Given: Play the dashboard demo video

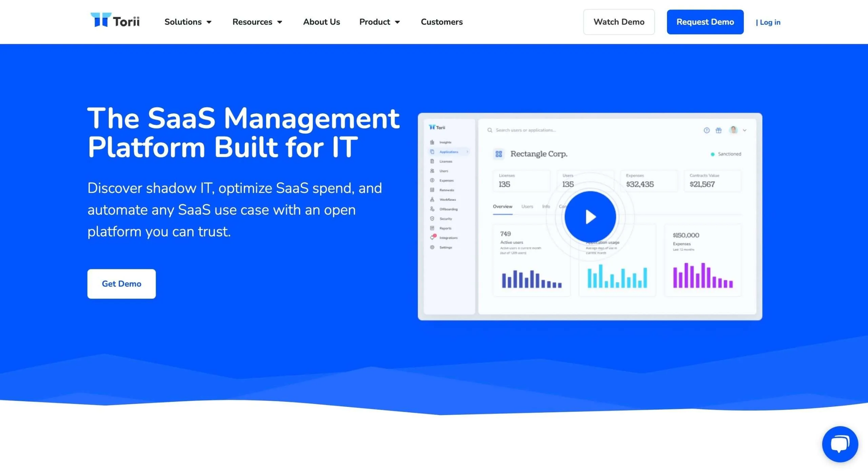Looking at the screenshot, I should [590, 217].
